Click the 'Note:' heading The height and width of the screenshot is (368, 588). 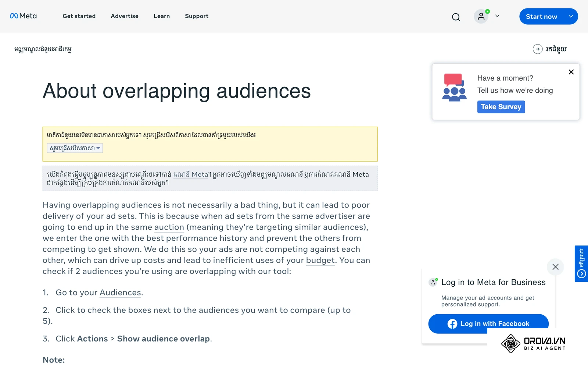pos(54,360)
